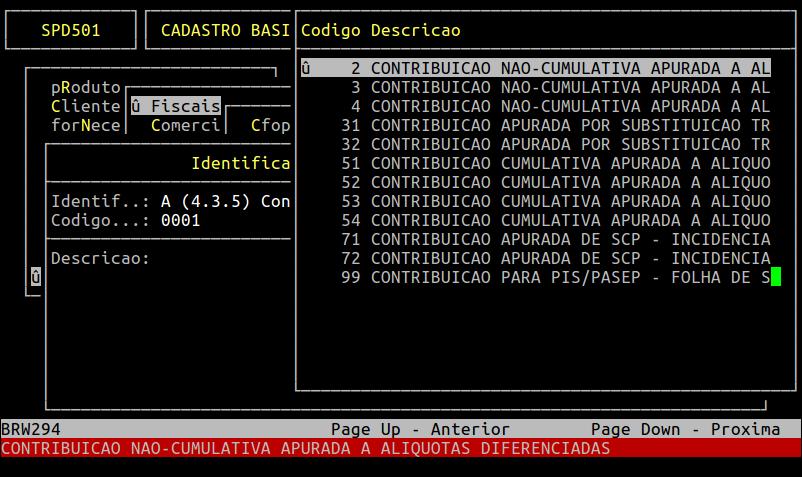Viewport: 802px width, 477px height.
Task: Pick code 51 CONTRIBUICAO CUMULATIVA entry
Action: pyautogui.click(x=555, y=163)
